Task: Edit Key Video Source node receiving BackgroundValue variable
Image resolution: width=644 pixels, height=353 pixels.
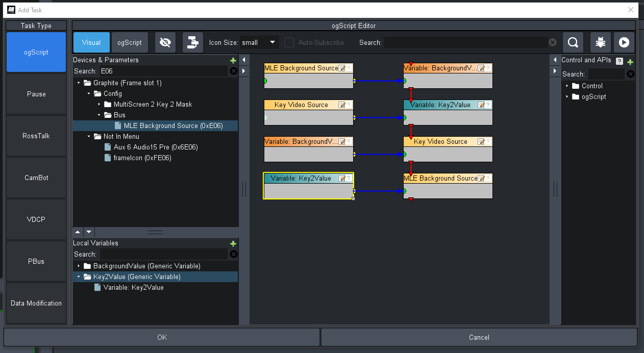Action: pyautogui.click(x=481, y=142)
